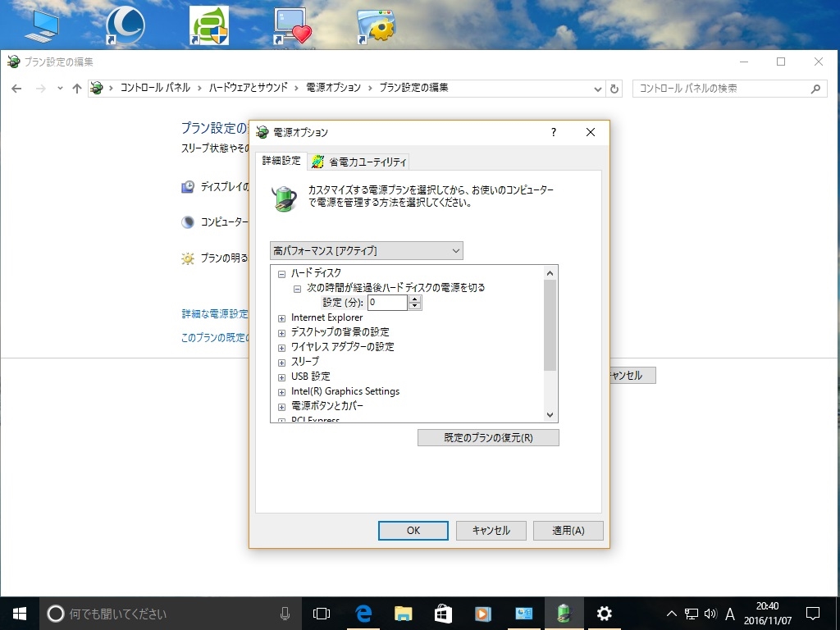Increase 設定 (分) with the up spinner arrow

point(414,299)
